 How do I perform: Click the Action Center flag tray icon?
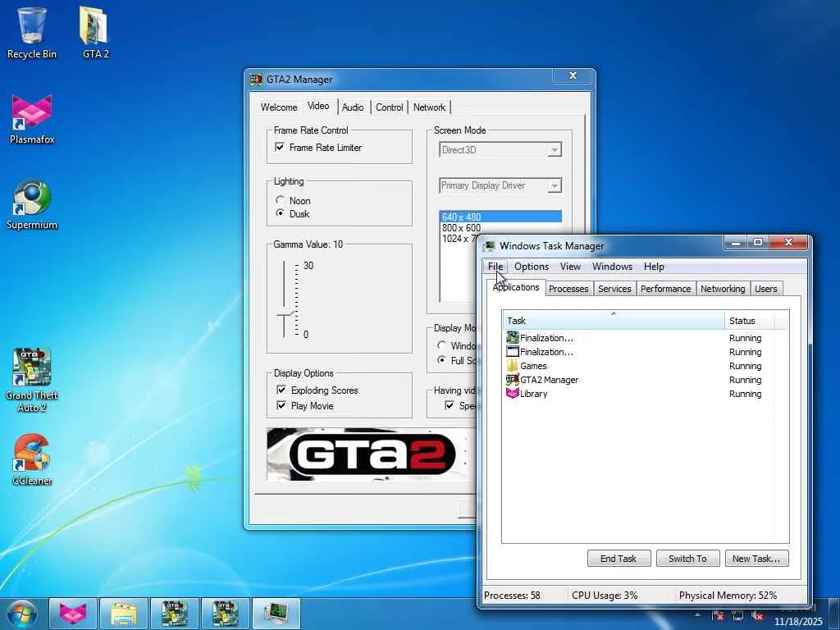click(718, 616)
